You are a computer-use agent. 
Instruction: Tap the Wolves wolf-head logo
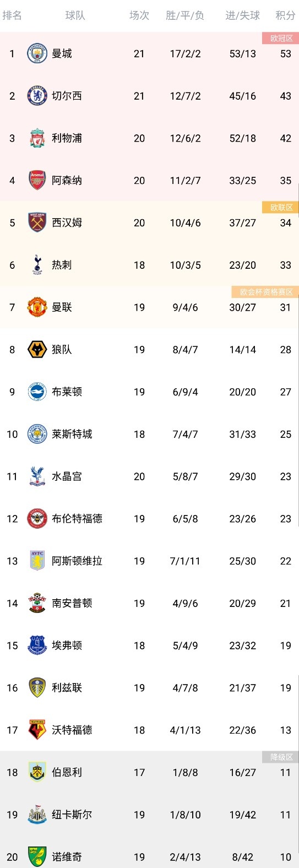37,349
